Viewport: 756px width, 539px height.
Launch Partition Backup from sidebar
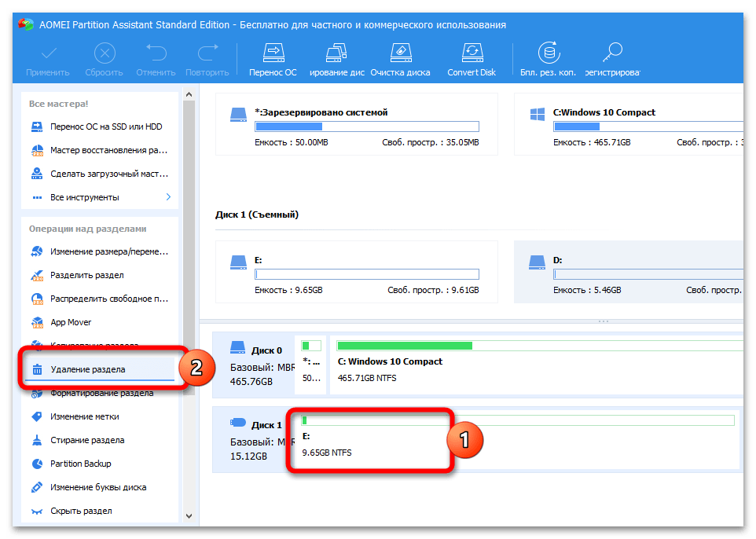[x=80, y=464]
